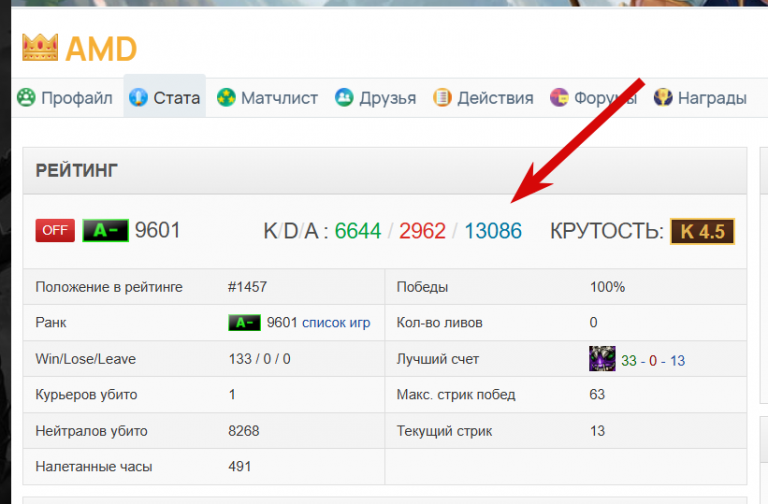Viewport: 768px width, 504px height.
Task: Click the star Матчлист icon
Action: point(226,97)
